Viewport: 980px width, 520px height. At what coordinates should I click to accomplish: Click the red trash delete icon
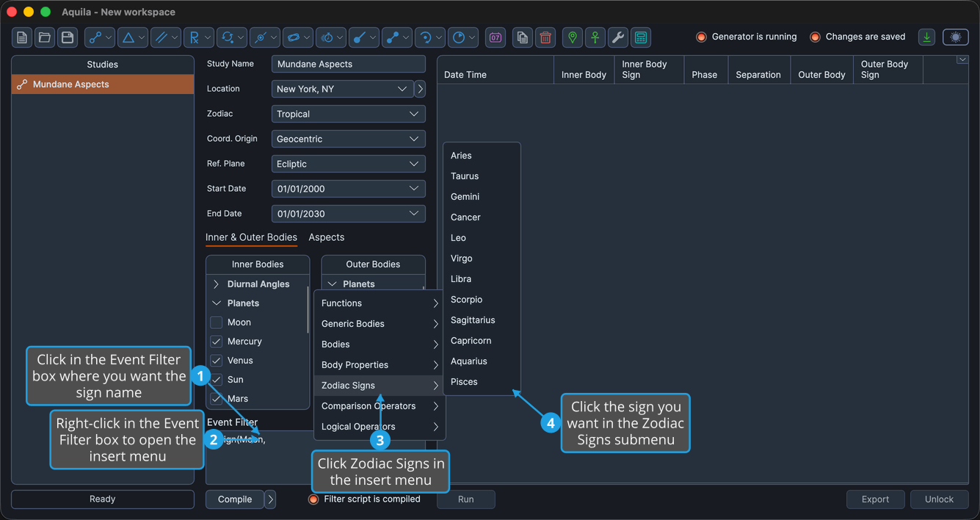(x=545, y=37)
